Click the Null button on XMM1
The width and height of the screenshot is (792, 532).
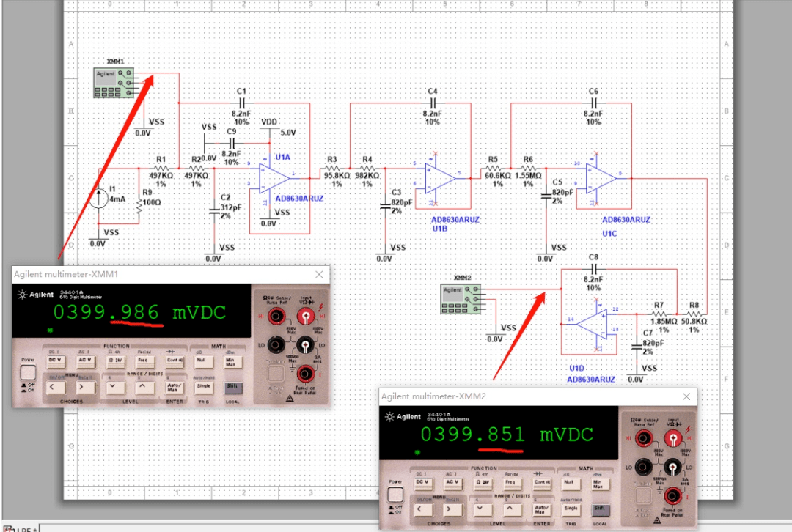(202, 361)
